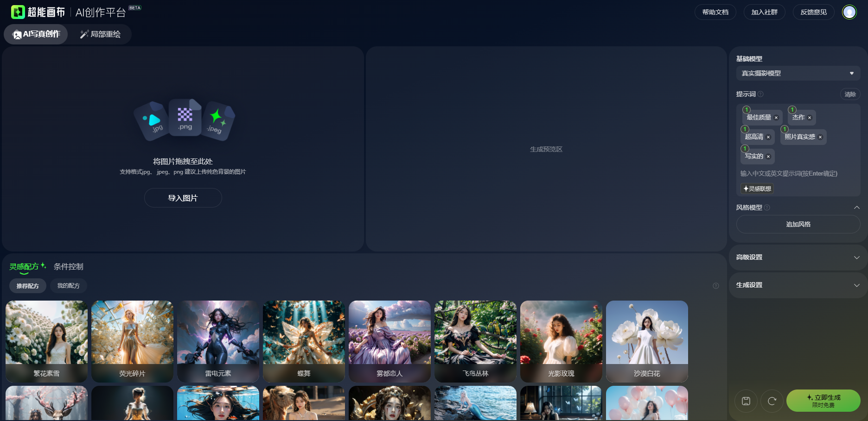
Task: Focus the prompt text input field
Action: 798,174
